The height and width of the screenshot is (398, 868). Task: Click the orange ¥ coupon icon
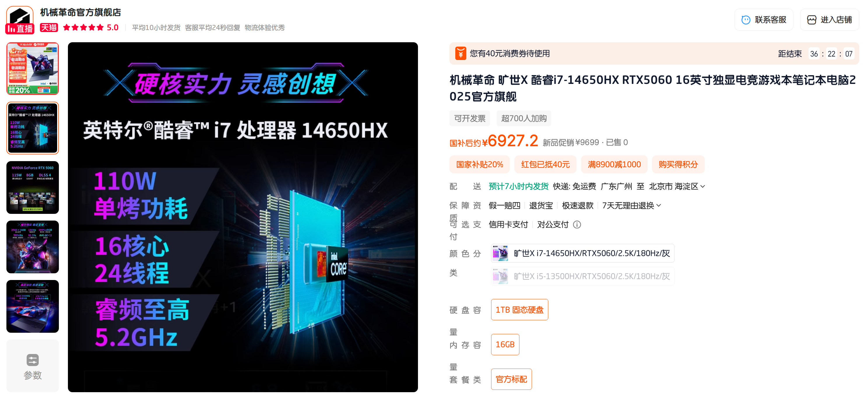(x=460, y=54)
